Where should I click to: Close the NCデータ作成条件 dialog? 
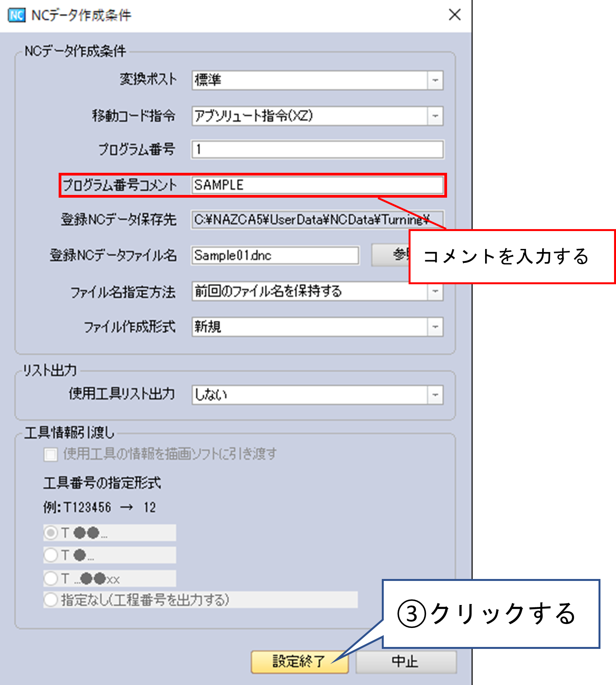pyautogui.click(x=454, y=15)
